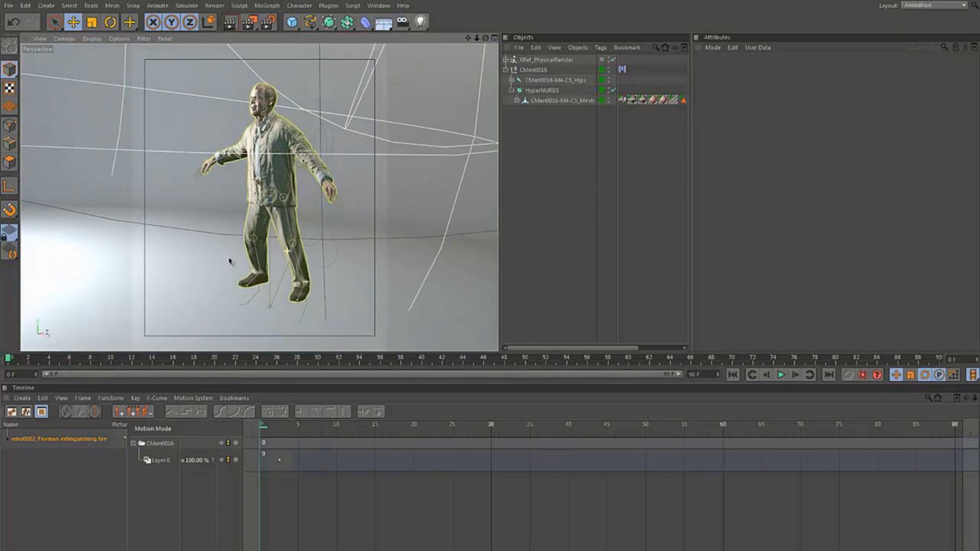Jump to end of animation

[x=829, y=375]
